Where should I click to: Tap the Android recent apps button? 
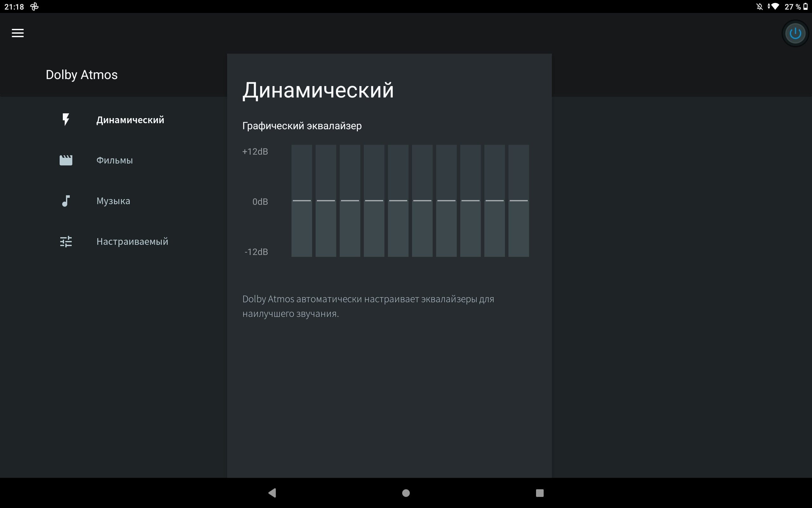pyautogui.click(x=540, y=493)
